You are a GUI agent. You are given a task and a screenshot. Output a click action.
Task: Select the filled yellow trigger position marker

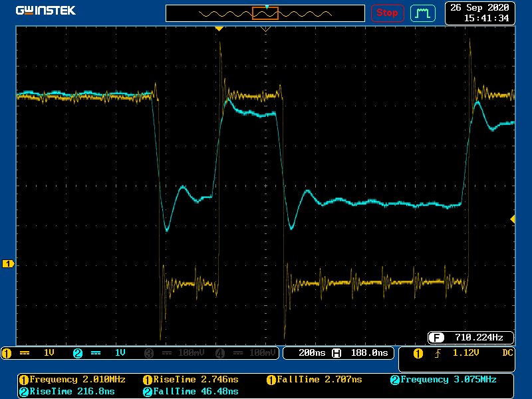click(x=219, y=29)
